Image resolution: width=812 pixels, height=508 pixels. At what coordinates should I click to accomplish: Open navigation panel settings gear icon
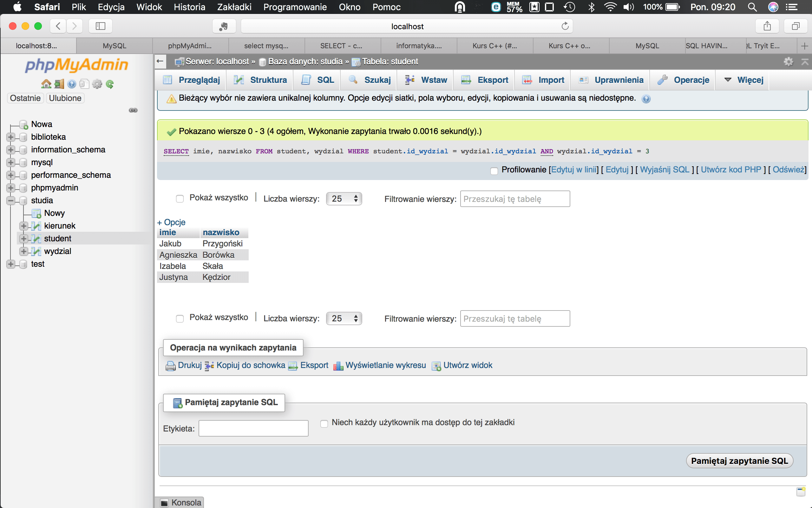click(97, 84)
